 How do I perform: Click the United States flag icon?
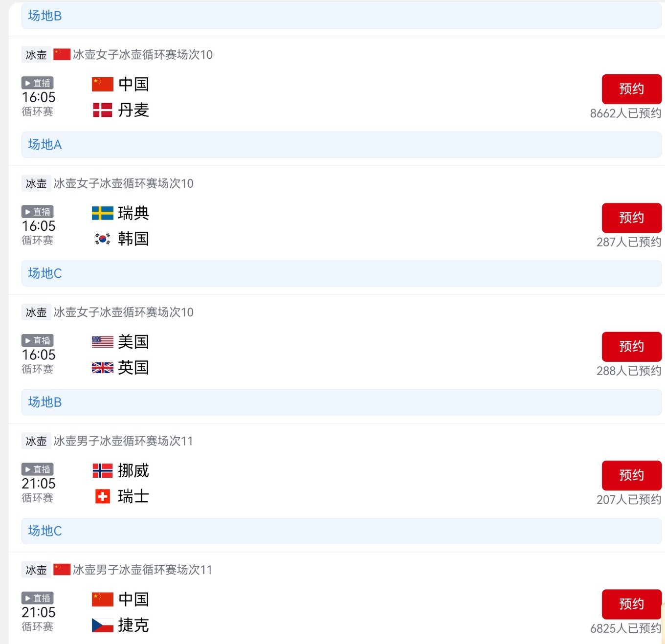[x=103, y=342]
